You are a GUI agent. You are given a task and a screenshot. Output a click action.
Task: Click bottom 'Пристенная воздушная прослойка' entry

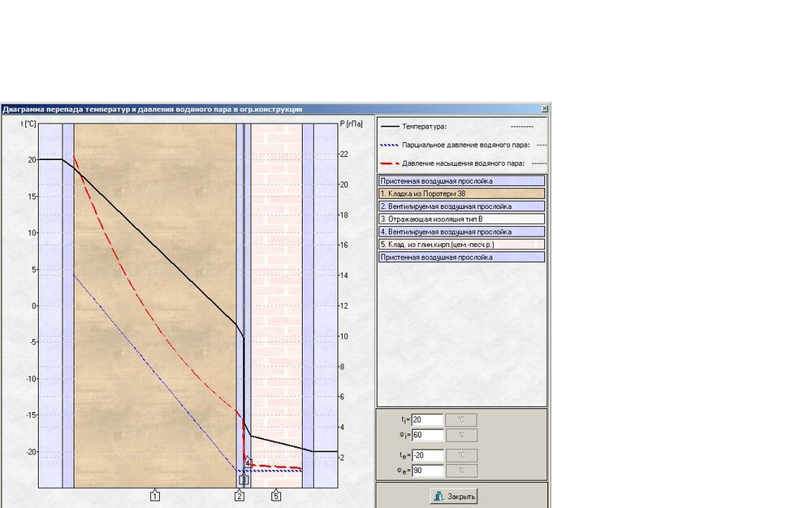[x=460, y=257]
